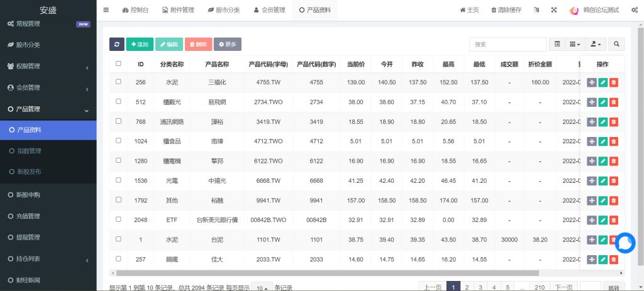Open the 更多 dropdown button
The height and width of the screenshot is (291, 644).
[x=228, y=45]
